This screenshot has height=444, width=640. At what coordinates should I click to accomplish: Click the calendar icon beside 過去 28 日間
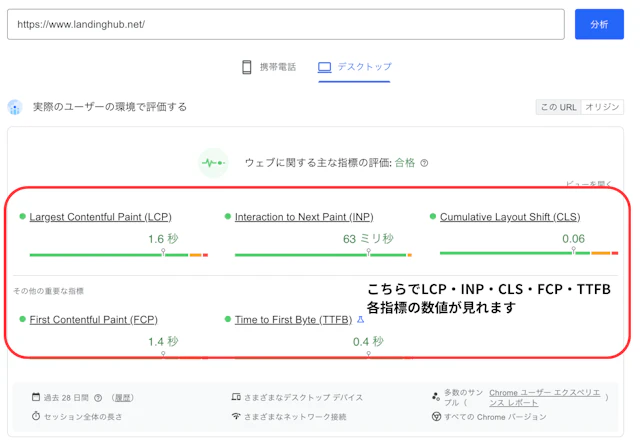[x=36, y=397]
